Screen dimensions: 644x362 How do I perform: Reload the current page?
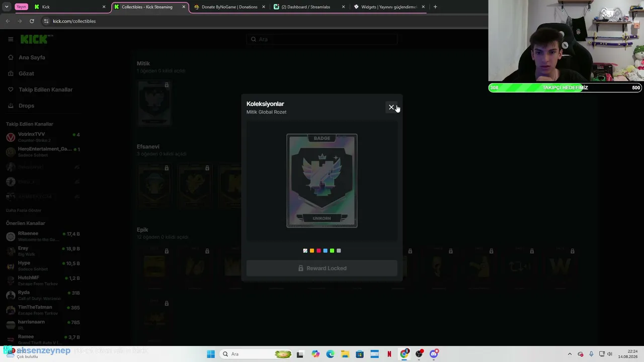click(32, 21)
